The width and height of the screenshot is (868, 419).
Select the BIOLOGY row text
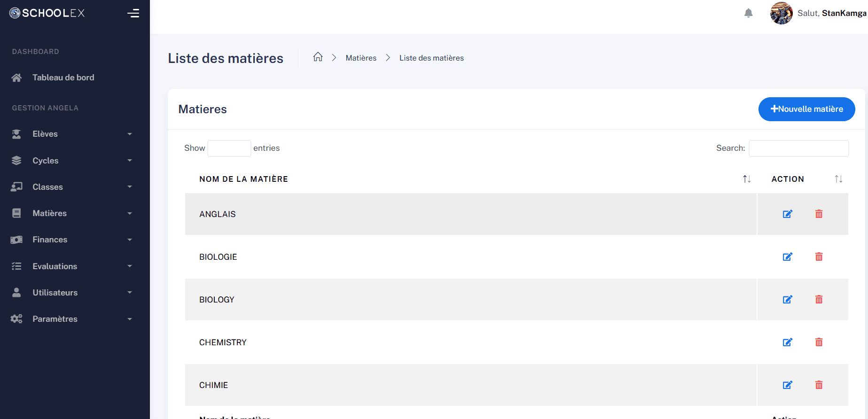(x=217, y=300)
